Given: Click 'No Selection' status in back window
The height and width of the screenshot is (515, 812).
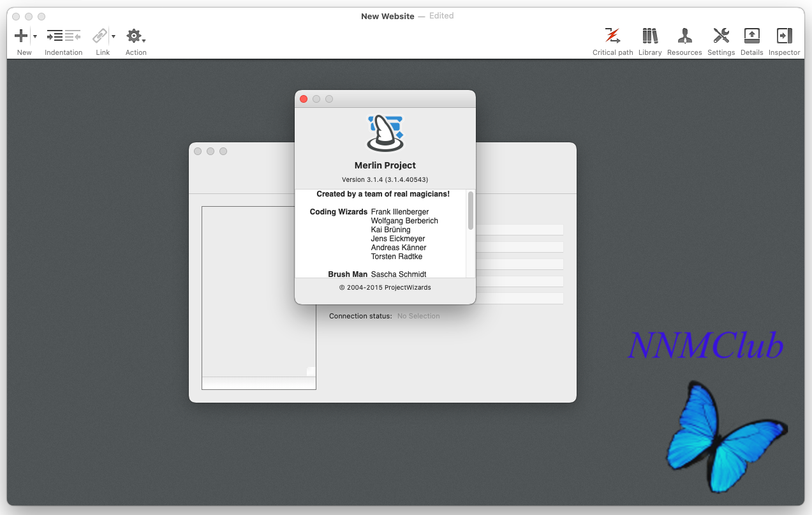Looking at the screenshot, I should click(x=418, y=316).
